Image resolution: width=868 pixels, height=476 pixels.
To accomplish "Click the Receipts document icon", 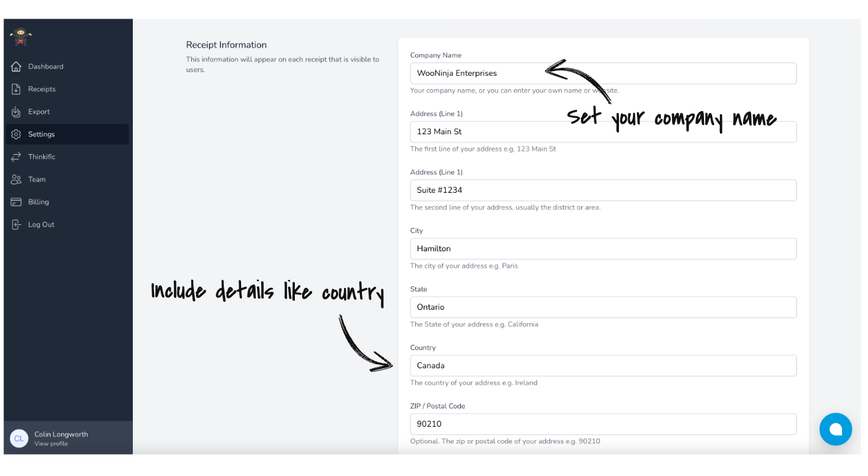I will pyautogui.click(x=17, y=89).
